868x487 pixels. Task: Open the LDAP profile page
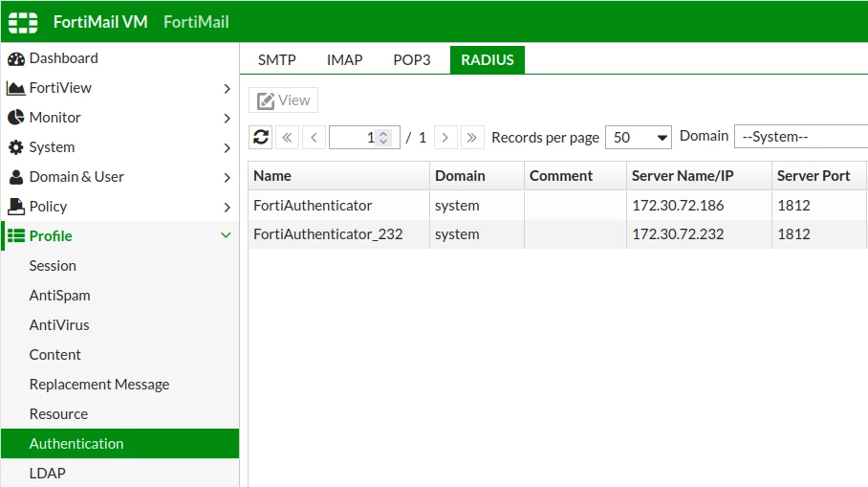pos(48,474)
